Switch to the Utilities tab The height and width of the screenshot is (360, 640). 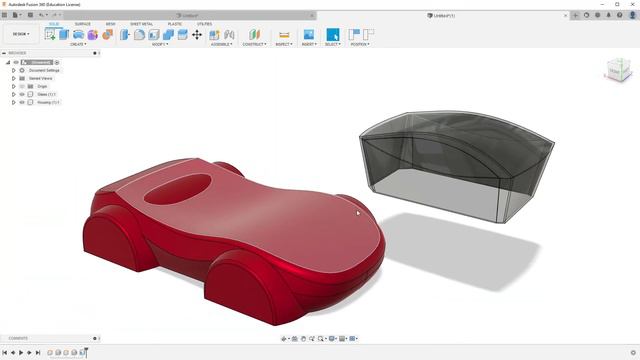pos(204,24)
